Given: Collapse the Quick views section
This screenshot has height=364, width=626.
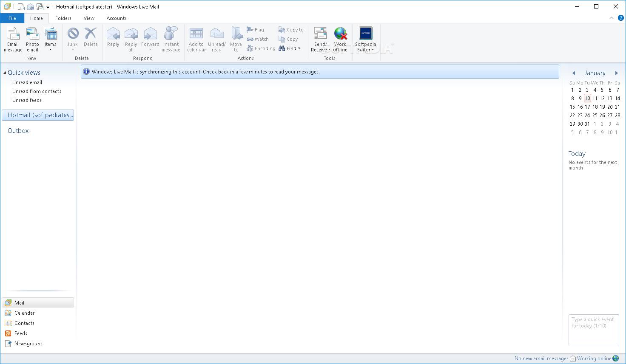Looking at the screenshot, I should tap(5, 73).
